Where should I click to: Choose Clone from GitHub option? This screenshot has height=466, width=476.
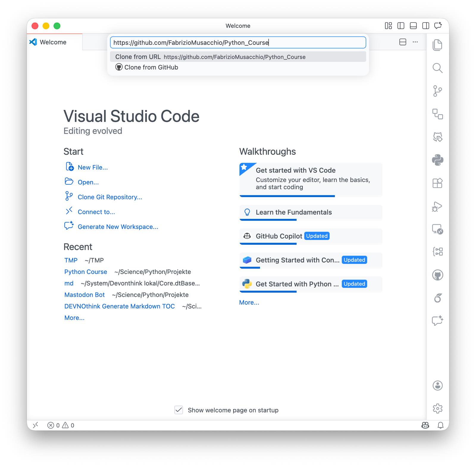pos(151,67)
